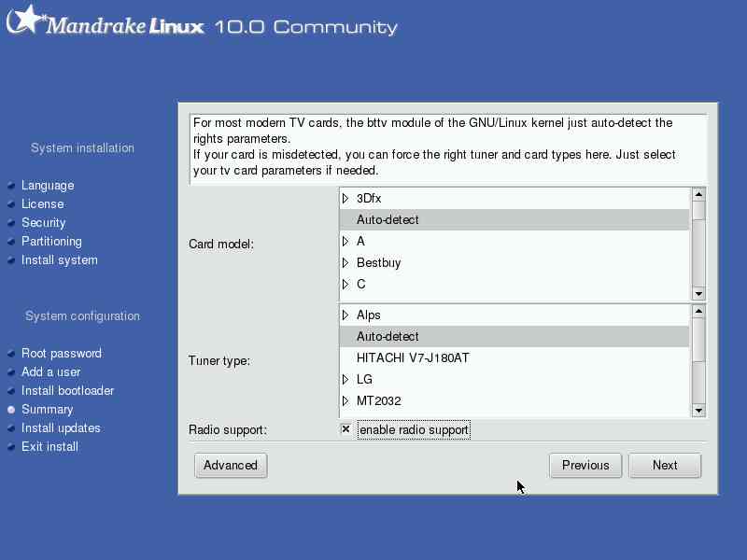
Task: Click the Tuner type scrollbar thumb
Action: 698,340
